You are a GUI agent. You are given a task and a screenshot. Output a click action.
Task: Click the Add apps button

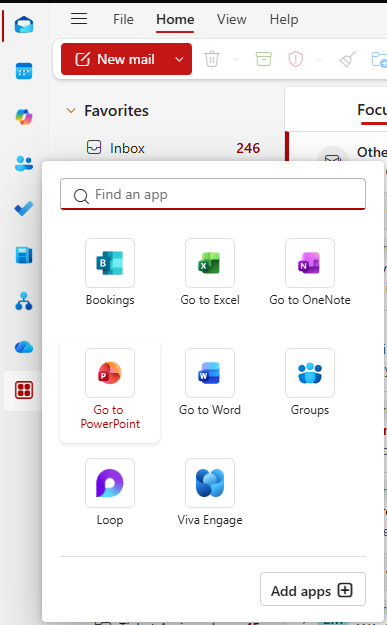tap(313, 589)
